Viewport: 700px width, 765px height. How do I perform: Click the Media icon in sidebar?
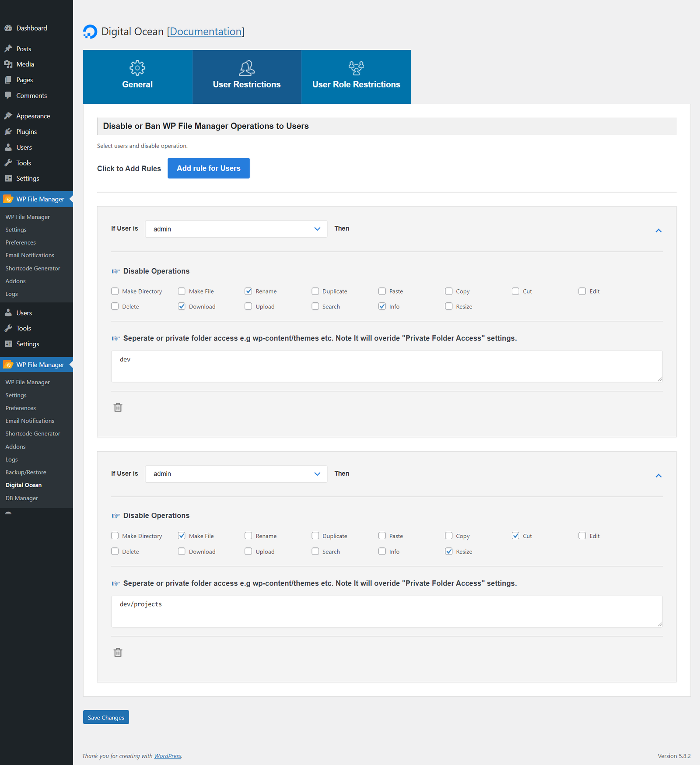click(x=8, y=64)
